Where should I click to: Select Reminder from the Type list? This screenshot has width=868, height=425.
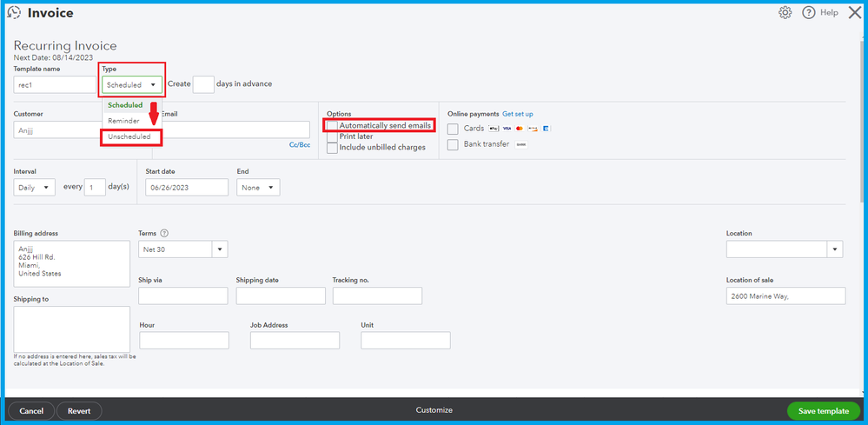pyautogui.click(x=124, y=121)
